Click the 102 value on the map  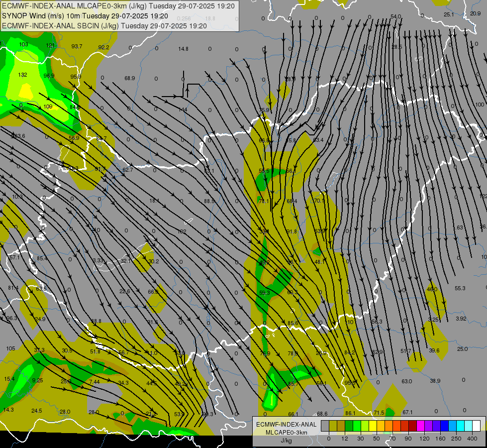(x=182, y=231)
